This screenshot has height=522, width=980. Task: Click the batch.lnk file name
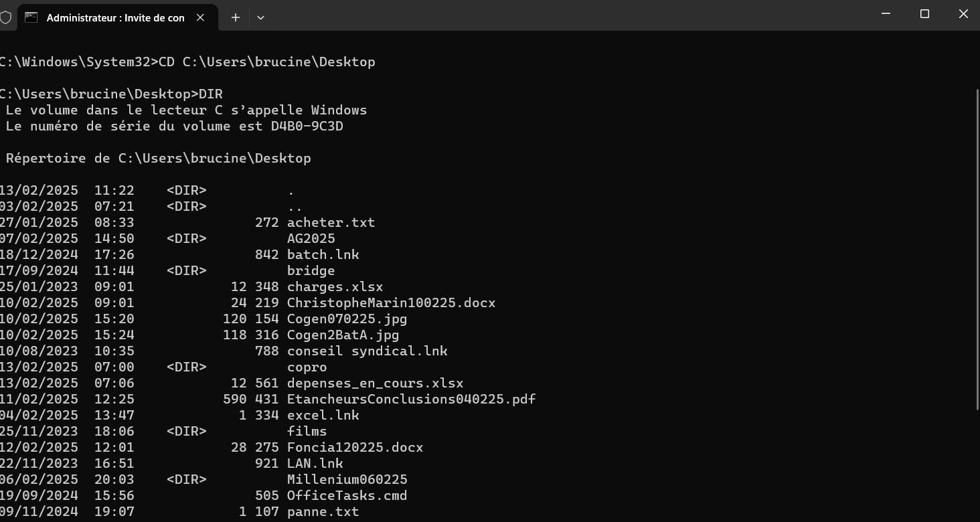click(x=323, y=254)
